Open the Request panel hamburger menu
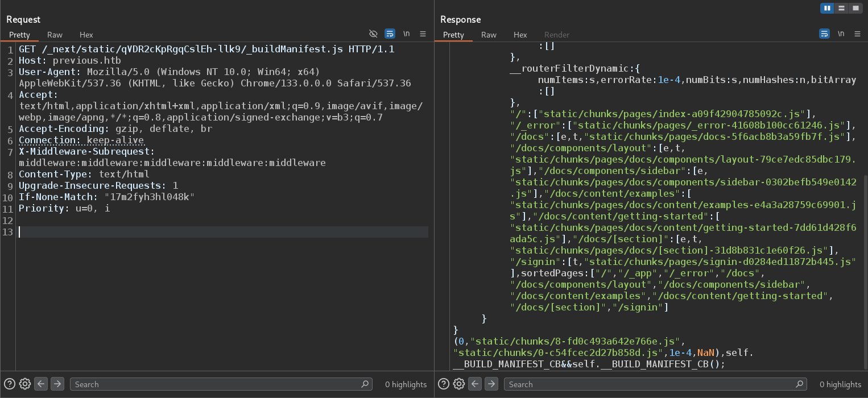The image size is (868, 398). click(423, 34)
